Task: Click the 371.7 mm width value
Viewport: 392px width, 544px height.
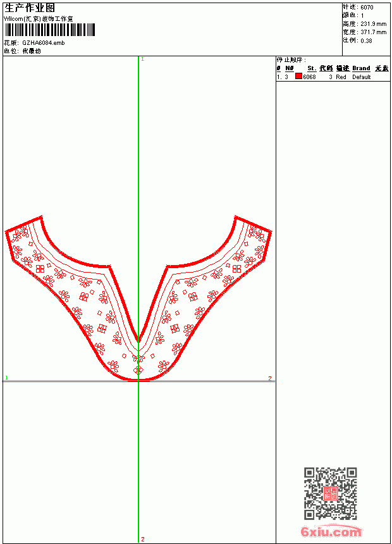Action: click(373, 32)
